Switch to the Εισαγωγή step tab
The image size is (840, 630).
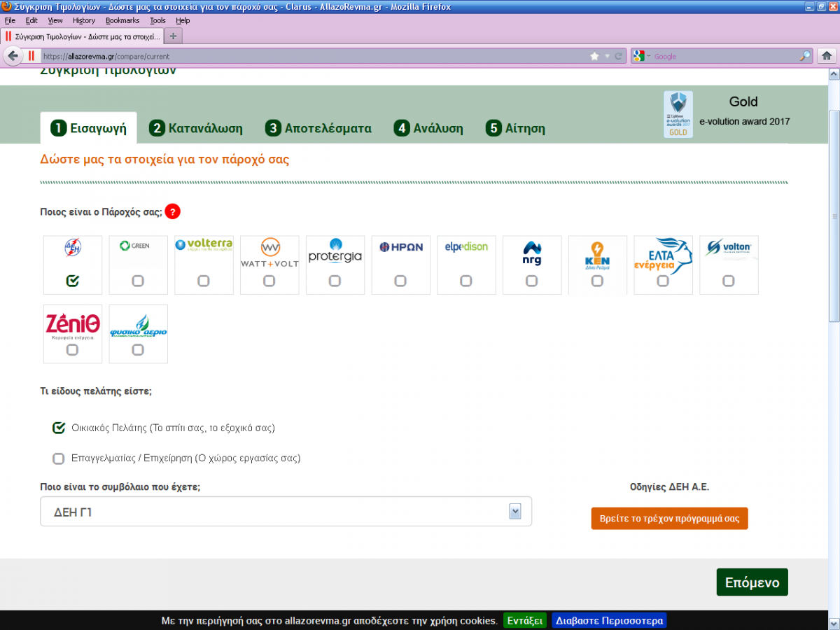point(88,128)
